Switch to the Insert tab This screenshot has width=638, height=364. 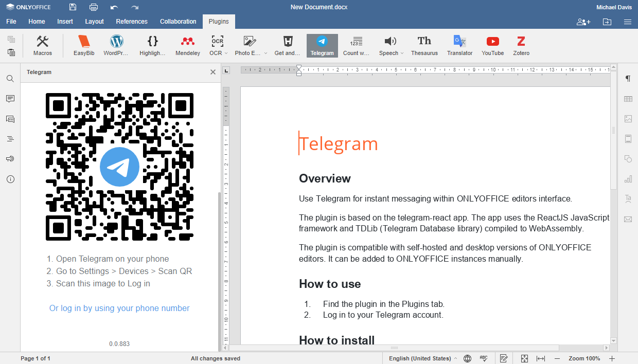65,22
